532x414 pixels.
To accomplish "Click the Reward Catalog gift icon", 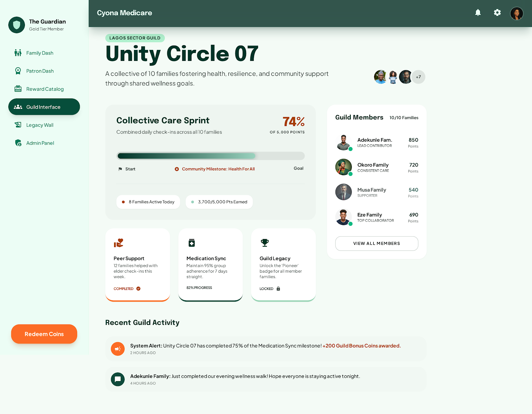I will click(x=18, y=89).
